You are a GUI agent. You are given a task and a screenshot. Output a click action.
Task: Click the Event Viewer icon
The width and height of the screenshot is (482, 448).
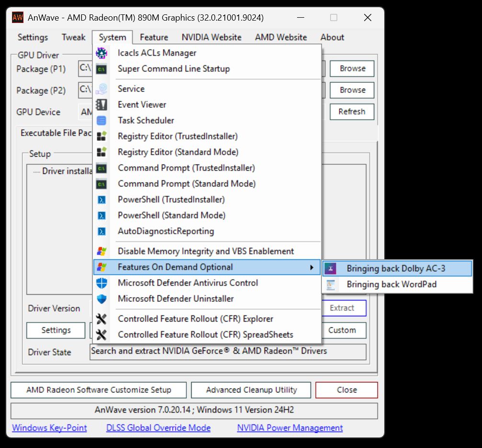[x=102, y=104]
